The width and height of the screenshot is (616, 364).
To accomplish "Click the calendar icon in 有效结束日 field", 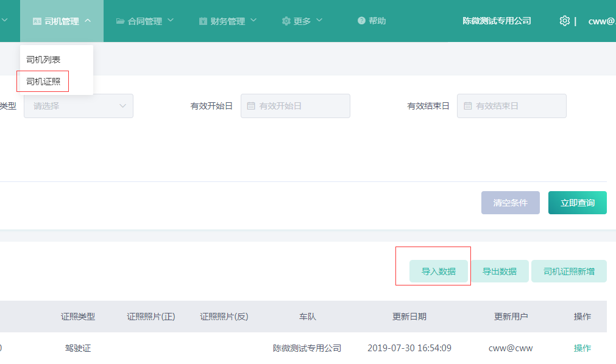I will tap(467, 106).
